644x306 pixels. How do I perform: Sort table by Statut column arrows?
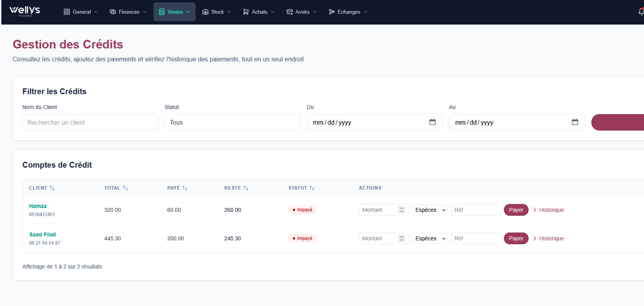click(312, 188)
